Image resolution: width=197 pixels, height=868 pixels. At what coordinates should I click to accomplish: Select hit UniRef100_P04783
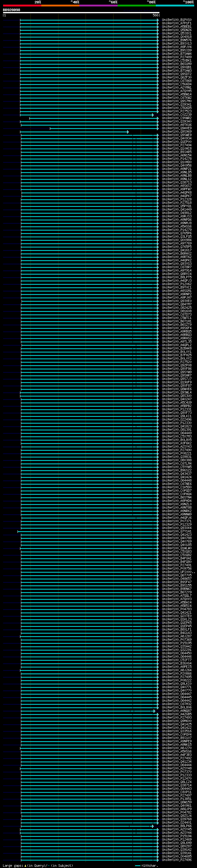point(176,609)
